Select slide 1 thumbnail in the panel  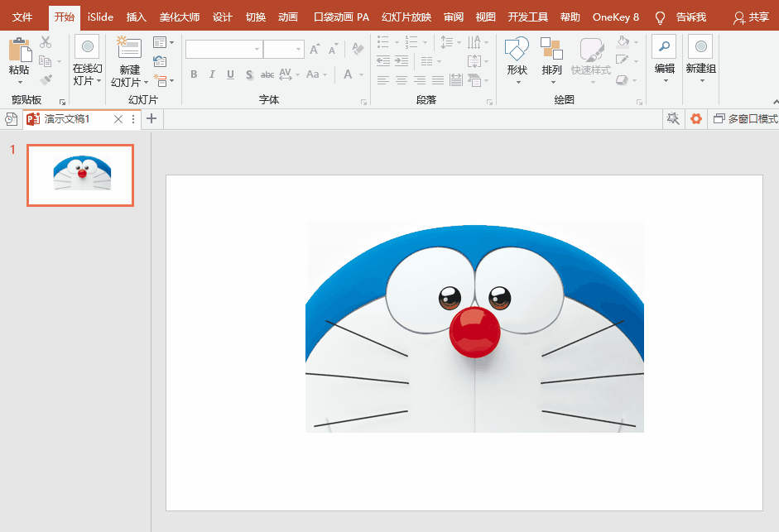tap(80, 175)
